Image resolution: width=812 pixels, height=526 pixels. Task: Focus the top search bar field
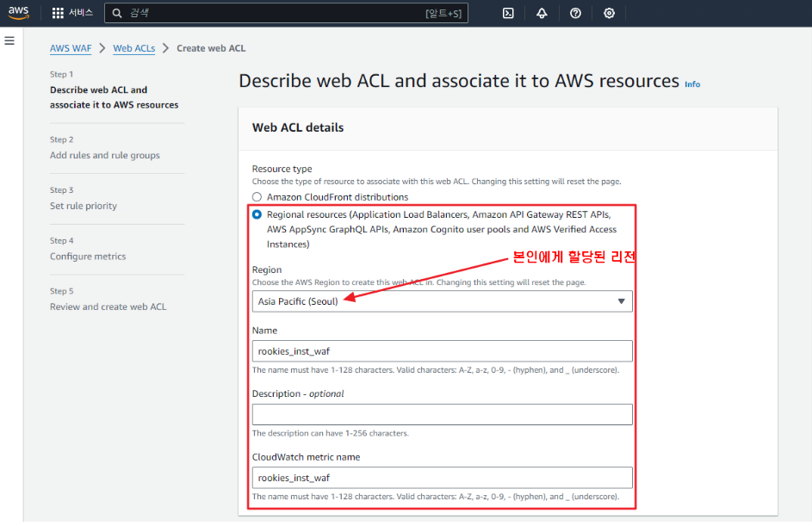point(286,14)
